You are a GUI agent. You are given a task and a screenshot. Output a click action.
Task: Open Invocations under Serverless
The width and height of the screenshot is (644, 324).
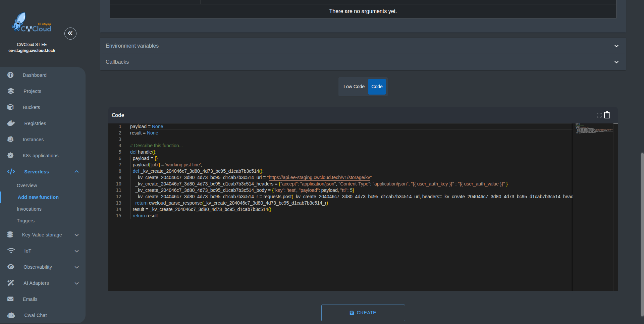click(29, 209)
